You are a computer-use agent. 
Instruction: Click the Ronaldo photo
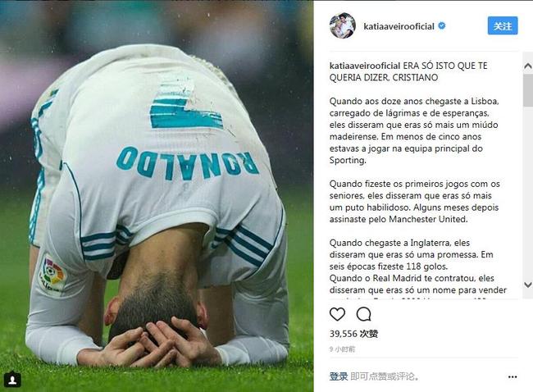pyautogui.click(x=157, y=196)
